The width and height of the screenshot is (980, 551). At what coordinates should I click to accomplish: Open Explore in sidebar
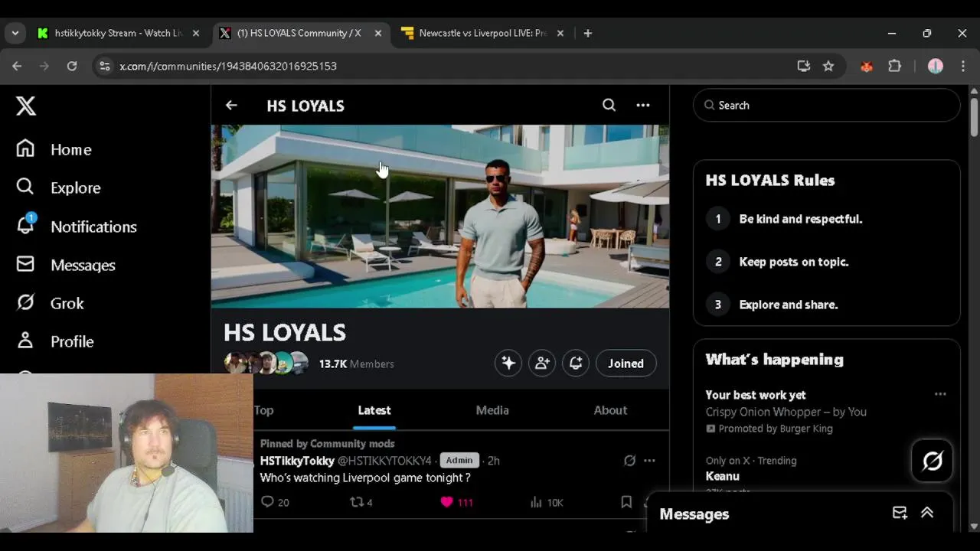tap(58, 187)
